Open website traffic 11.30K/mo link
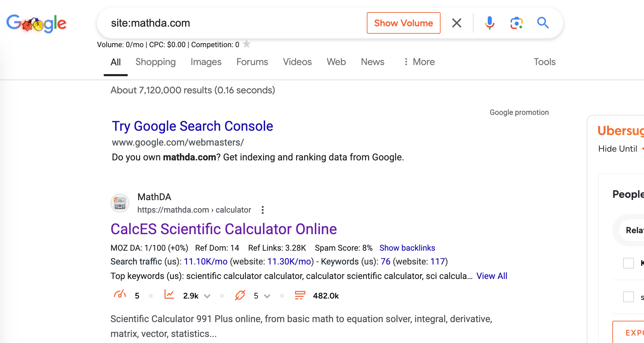Image resolution: width=644 pixels, height=343 pixels. [x=289, y=261]
